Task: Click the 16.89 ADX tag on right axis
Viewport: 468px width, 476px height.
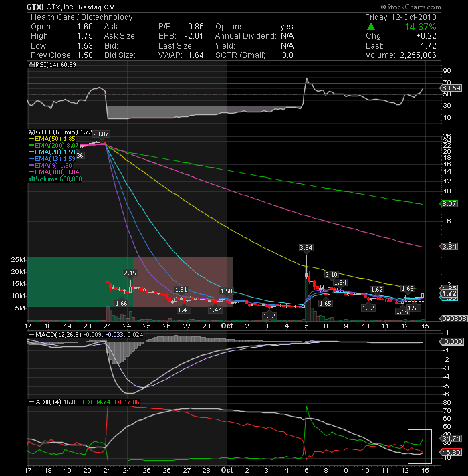Action: click(451, 453)
